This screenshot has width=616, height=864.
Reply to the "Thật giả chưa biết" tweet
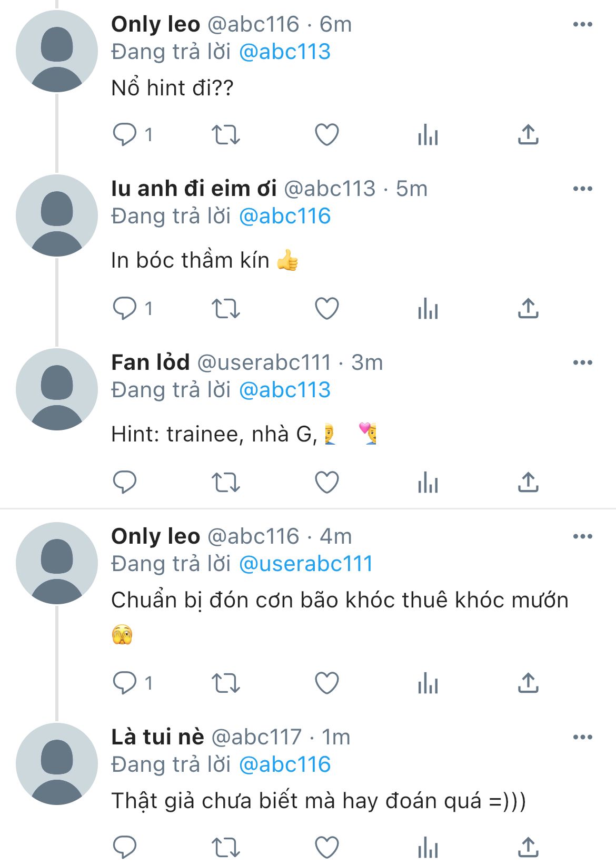pos(125,847)
